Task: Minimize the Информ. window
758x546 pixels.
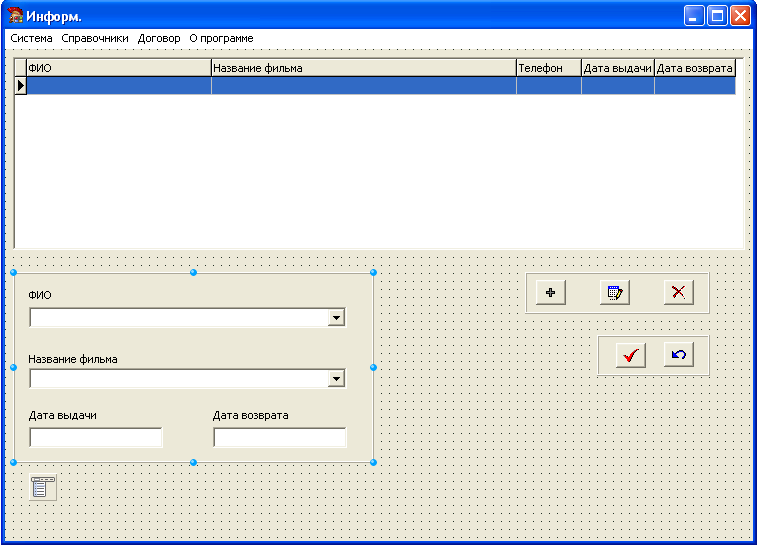Action: (x=694, y=16)
